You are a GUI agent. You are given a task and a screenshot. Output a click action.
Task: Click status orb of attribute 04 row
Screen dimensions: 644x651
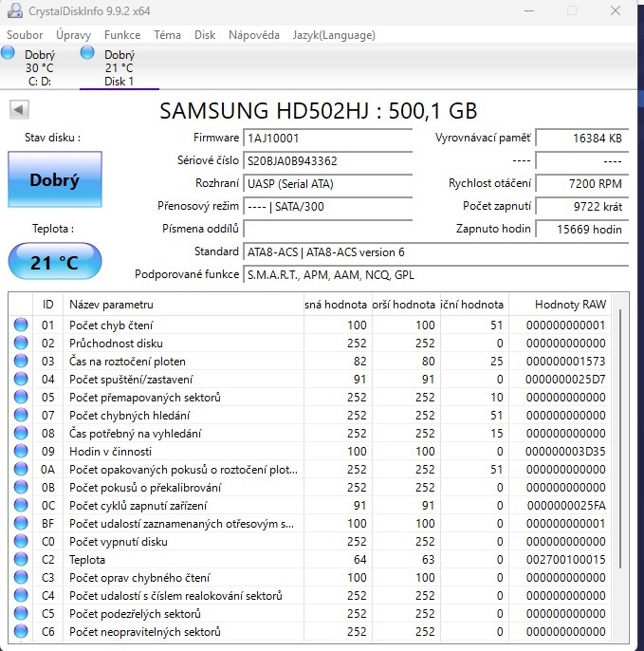click(21, 379)
